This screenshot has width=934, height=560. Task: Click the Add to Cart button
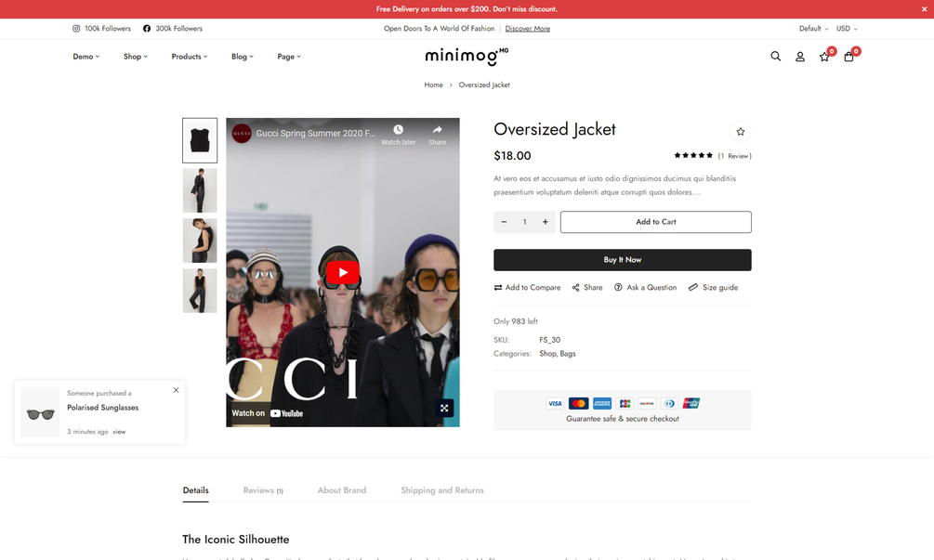tap(656, 222)
